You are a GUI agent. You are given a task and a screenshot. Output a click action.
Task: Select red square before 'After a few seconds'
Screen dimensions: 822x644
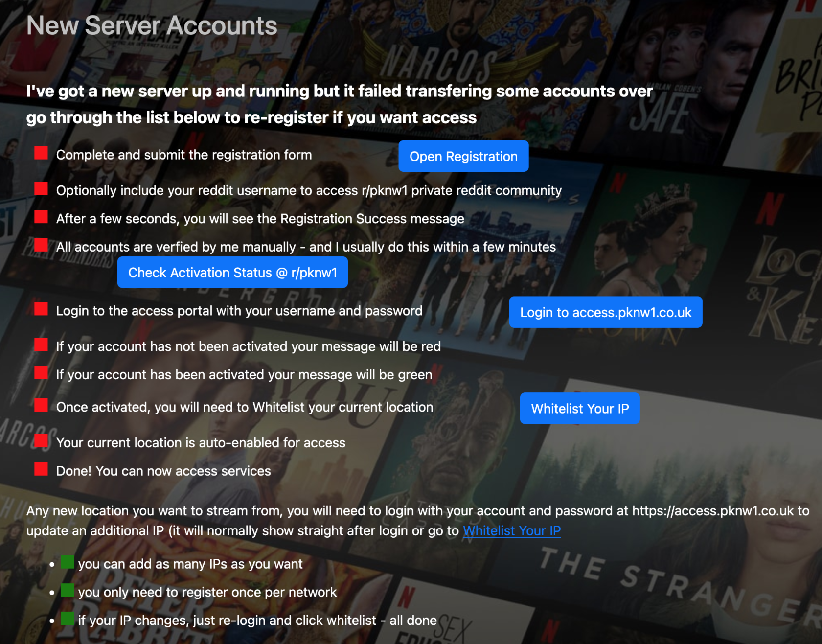41,217
